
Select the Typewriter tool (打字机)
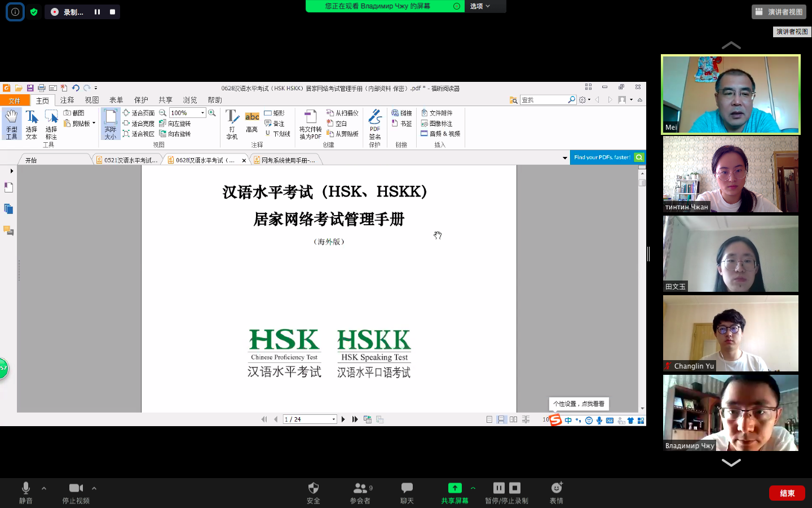pos(232,124)
